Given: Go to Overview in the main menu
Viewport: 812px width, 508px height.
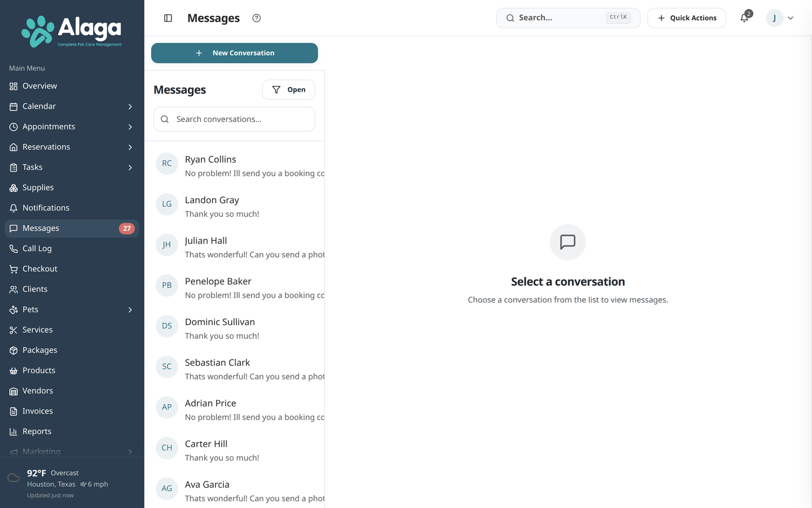Looking at the screenshot, I should pos(72,86).
